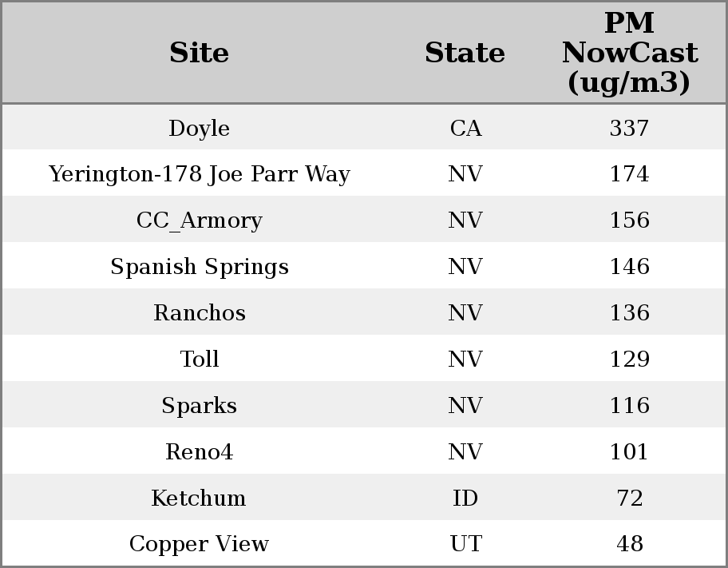
Task: Select the 101 value in Reno4 row
Action: [x=629, y=452]
